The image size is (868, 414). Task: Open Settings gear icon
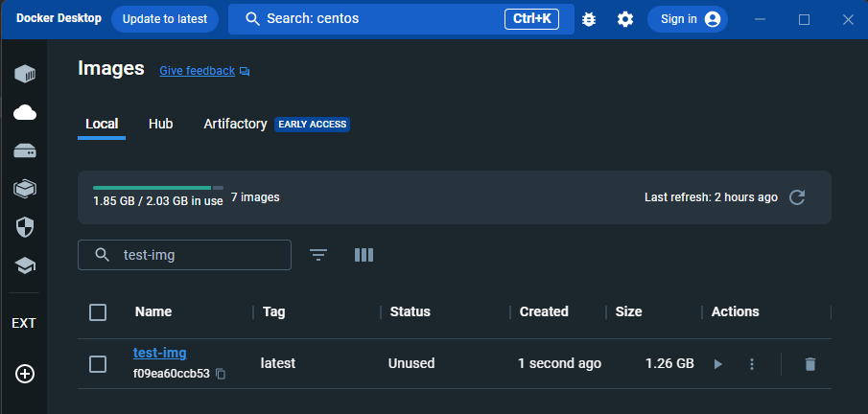(x=625, y=19)
